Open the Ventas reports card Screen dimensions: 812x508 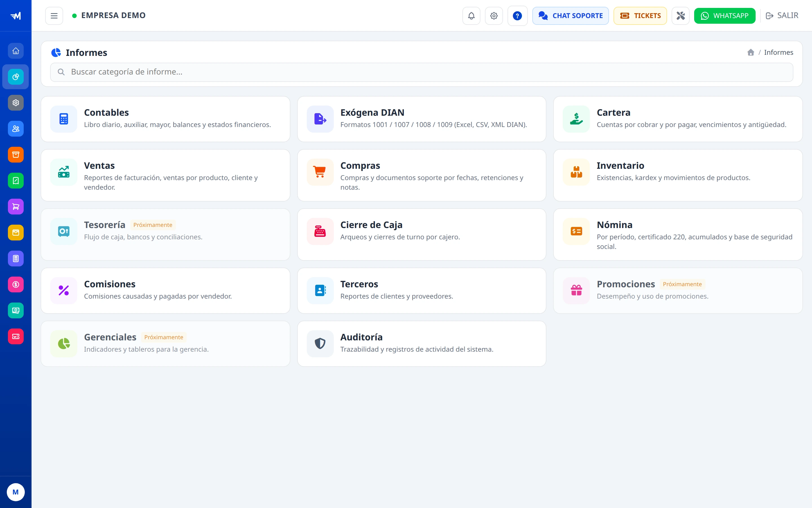pyautogui.click(x=166, y=175)
